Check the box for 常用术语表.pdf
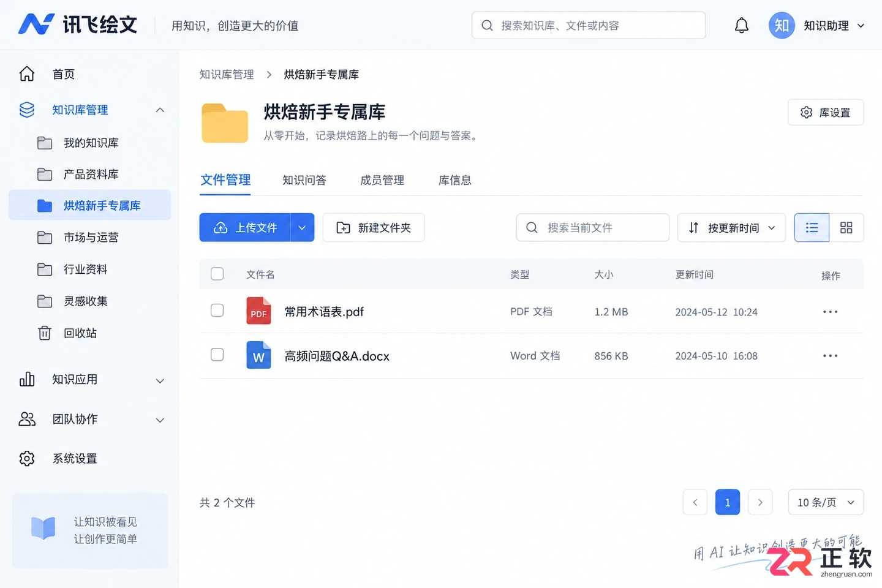Image resolution: width=882 pixels, height=588 pixels. (217, 311)
